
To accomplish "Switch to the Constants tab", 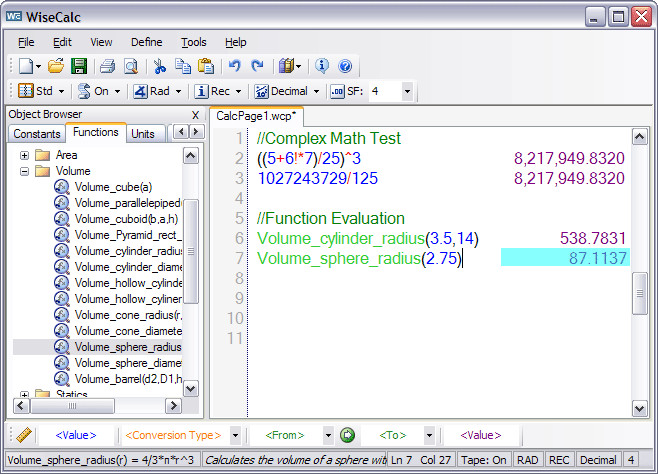I will point(37,134).
